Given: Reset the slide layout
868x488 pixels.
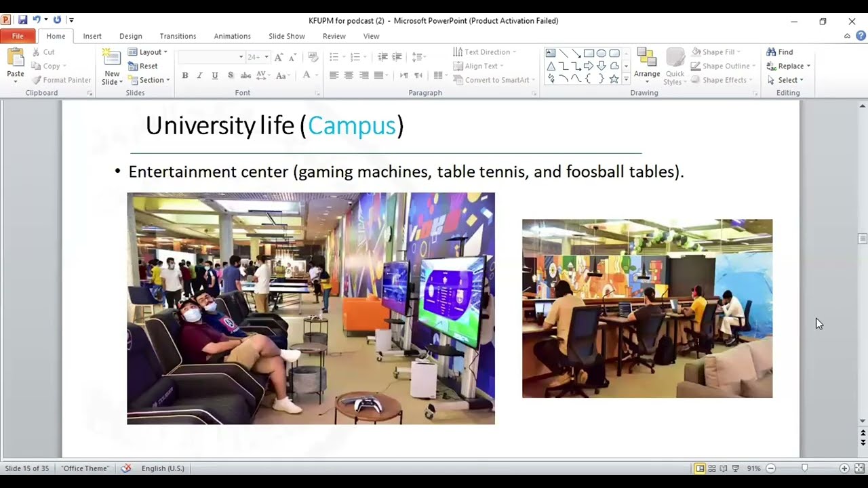Looking at the screenshot, I should click(143, 66).
